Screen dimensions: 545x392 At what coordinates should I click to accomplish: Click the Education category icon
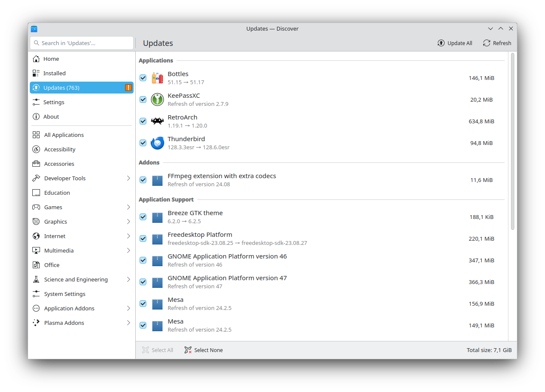(x=36, y=193)
